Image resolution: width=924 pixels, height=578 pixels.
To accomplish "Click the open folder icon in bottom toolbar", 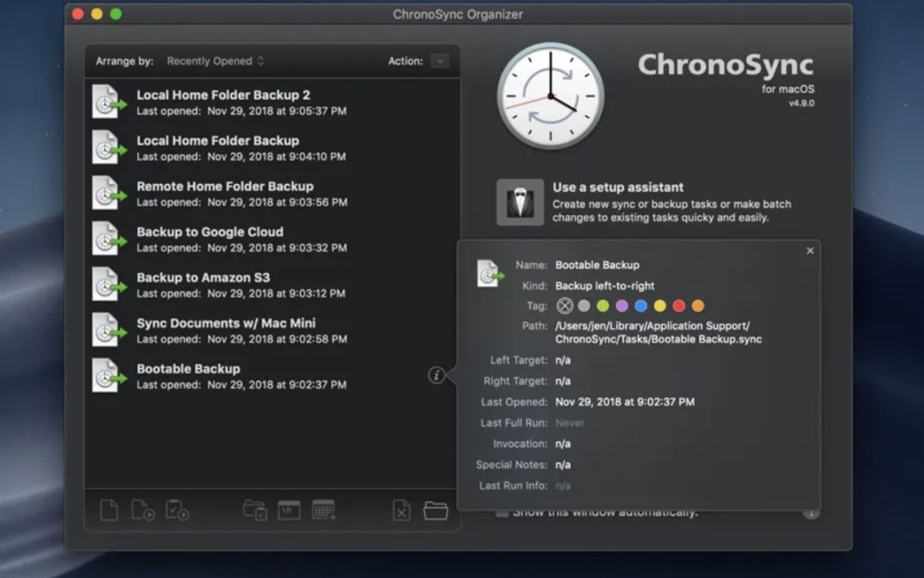I will tap(435, 510).
